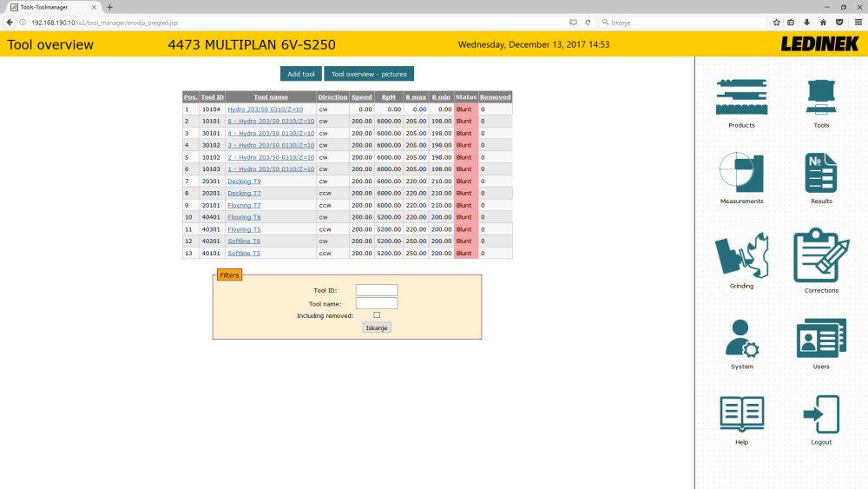
Task: Enable the Including removed checkbox
Action: point(377,315)
